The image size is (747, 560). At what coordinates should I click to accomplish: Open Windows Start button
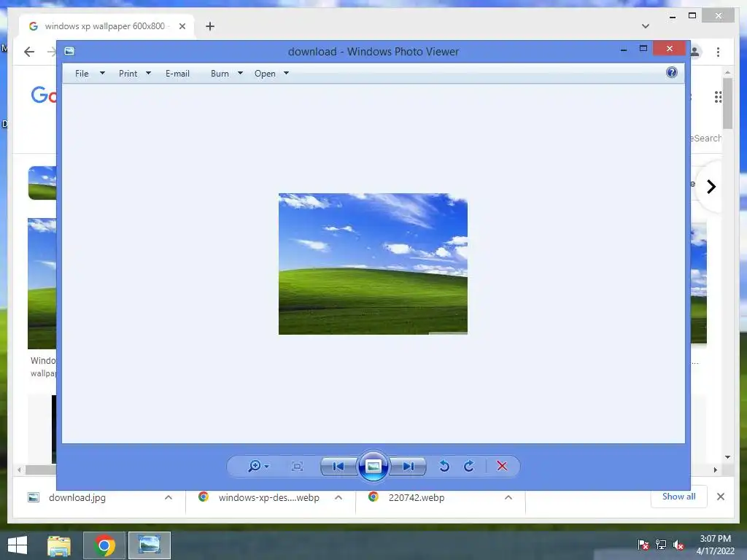(18, 545)
